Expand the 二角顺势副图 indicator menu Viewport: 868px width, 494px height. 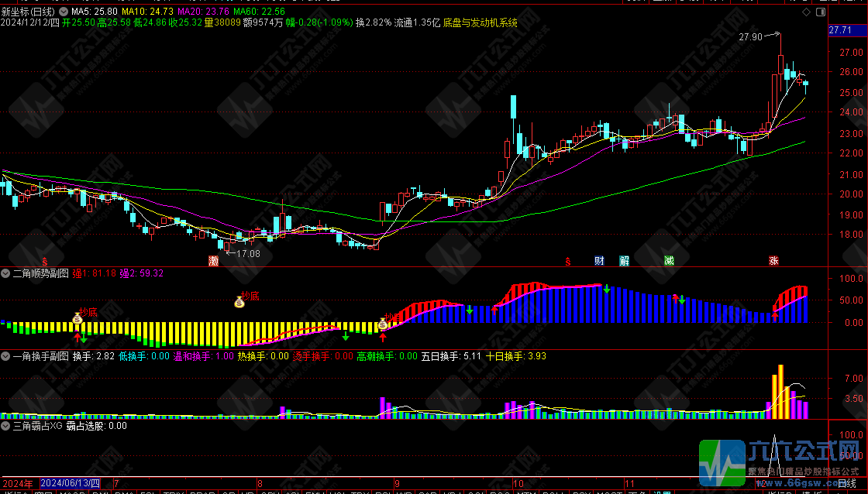click(x=6, y=273)
